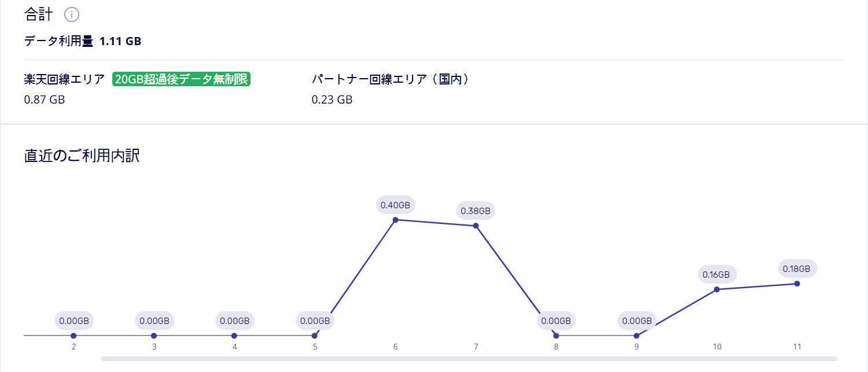The height and width of the screenshot is (372, 868).
Task: Click the 0.38GB data point on day 7
Action: tap(476, 226)
